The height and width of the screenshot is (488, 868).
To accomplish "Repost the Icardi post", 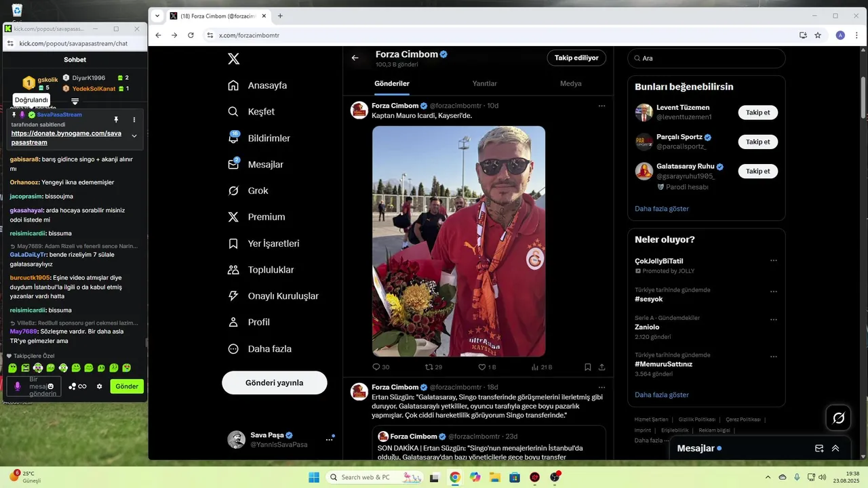I will [433, 367].
